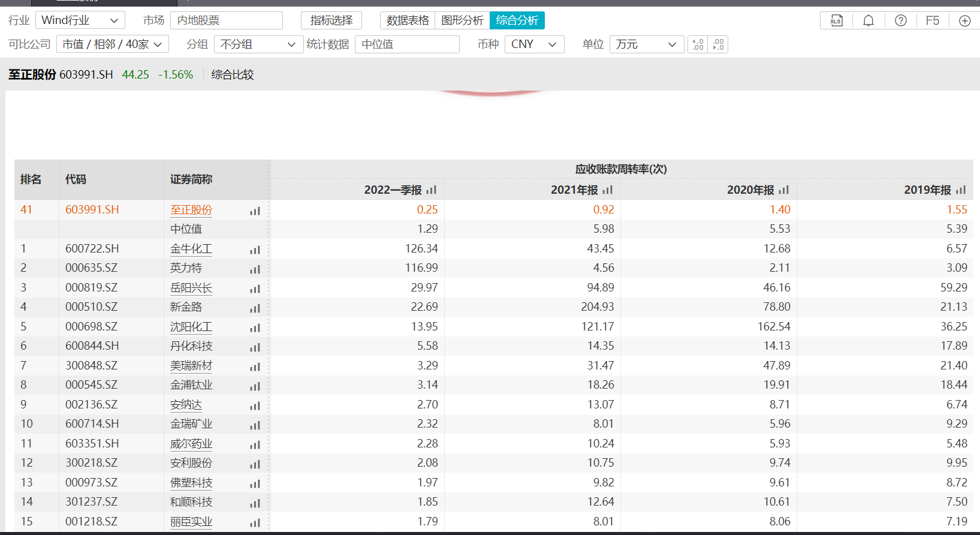Click the 内地股票 market input field
This screenshot has height=535, width=980.
click(x=226, y=20)
